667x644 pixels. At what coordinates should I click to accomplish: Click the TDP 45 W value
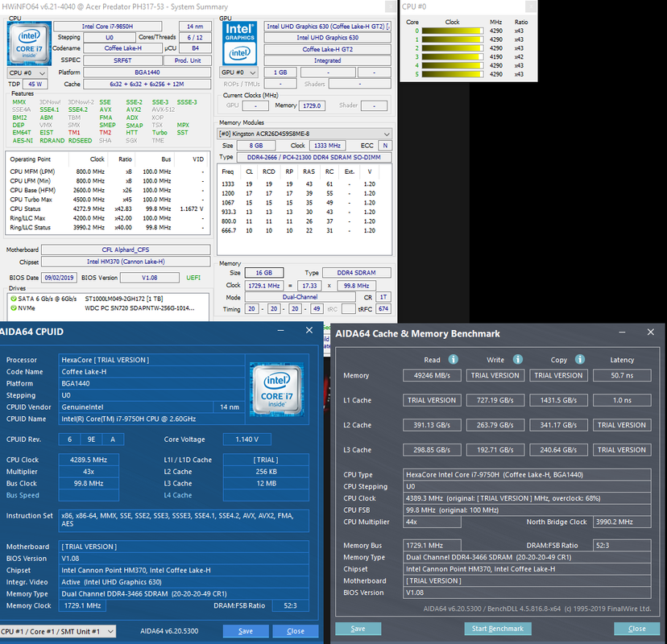35,85
